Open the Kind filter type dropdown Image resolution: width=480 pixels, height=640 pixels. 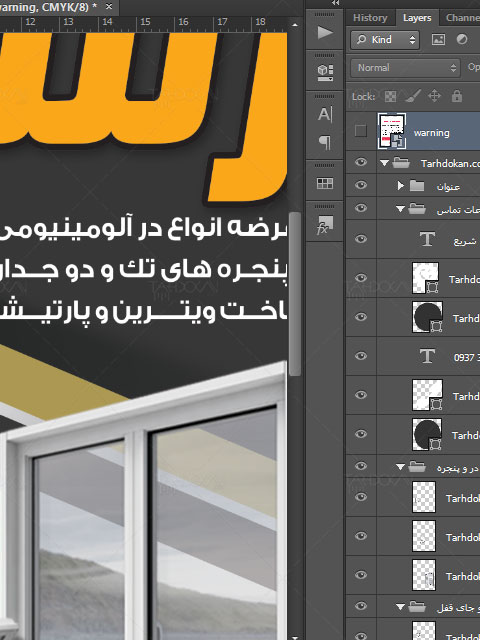(384, 40)
